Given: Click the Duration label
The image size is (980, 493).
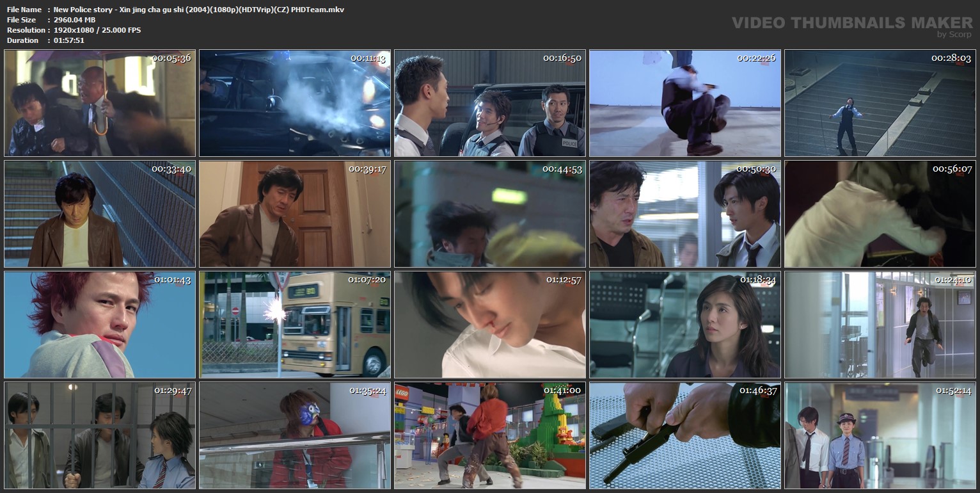Looking at the screenshot, I should [23, 40].
